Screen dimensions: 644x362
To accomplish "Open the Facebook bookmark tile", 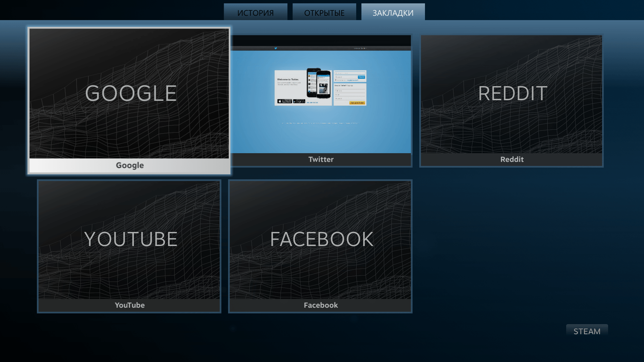I will (x=320, y=240).
